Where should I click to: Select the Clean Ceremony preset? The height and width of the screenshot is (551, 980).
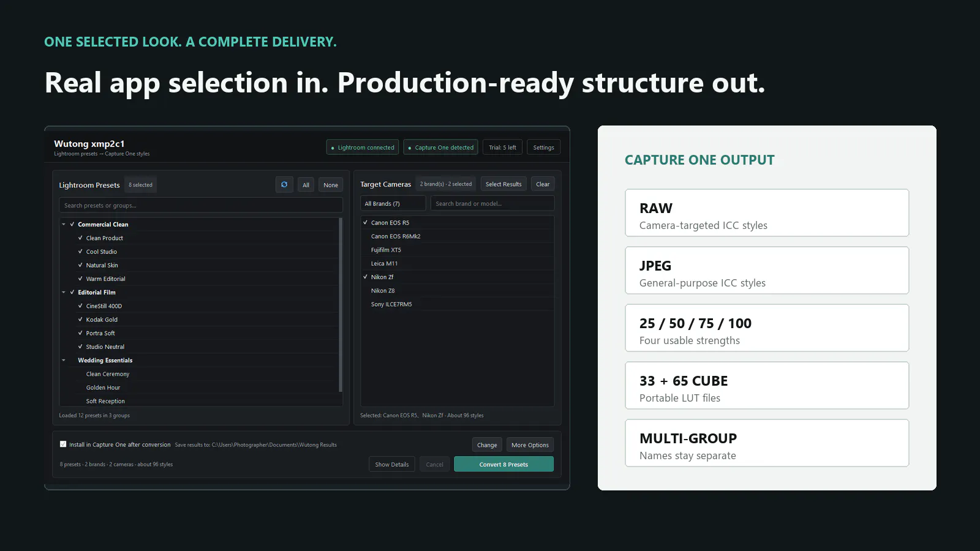200,373
